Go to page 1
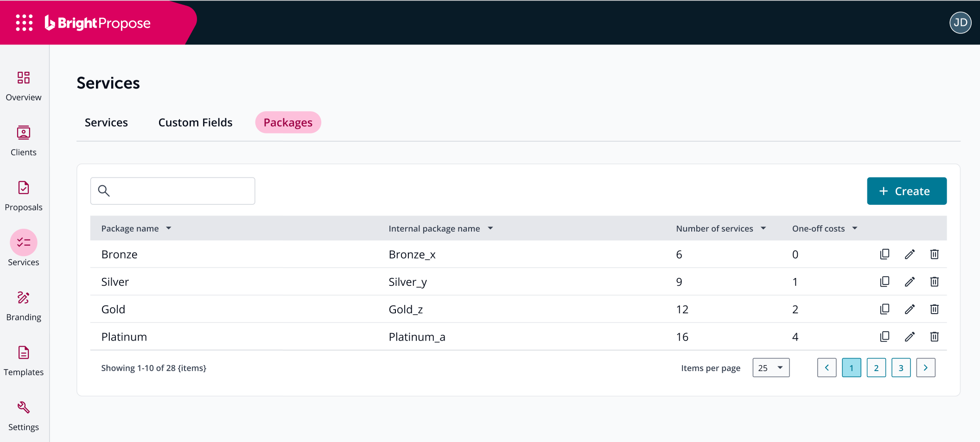 click(852, 368)
